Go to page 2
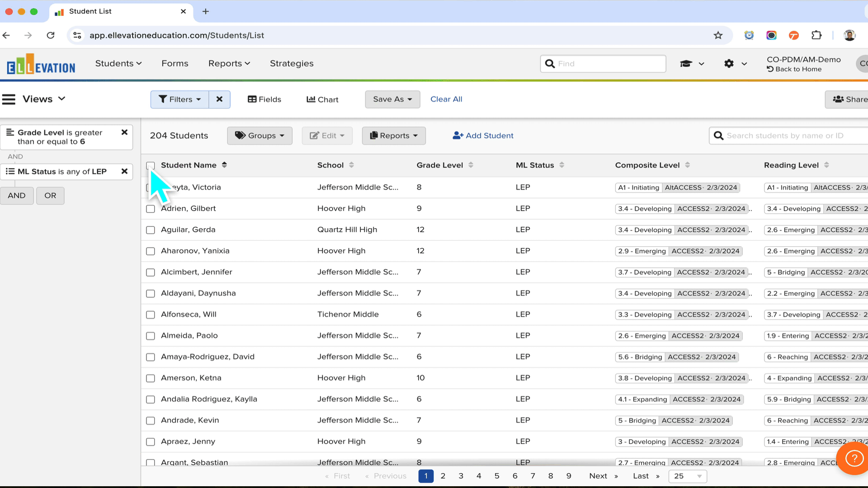The height and width of the screenshot is (488, 868). tap(443, 476)
